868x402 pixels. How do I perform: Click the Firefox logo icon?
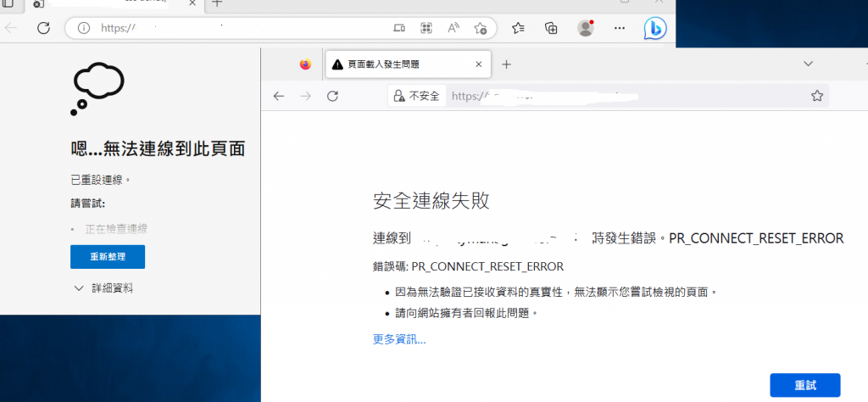point(305,64)
